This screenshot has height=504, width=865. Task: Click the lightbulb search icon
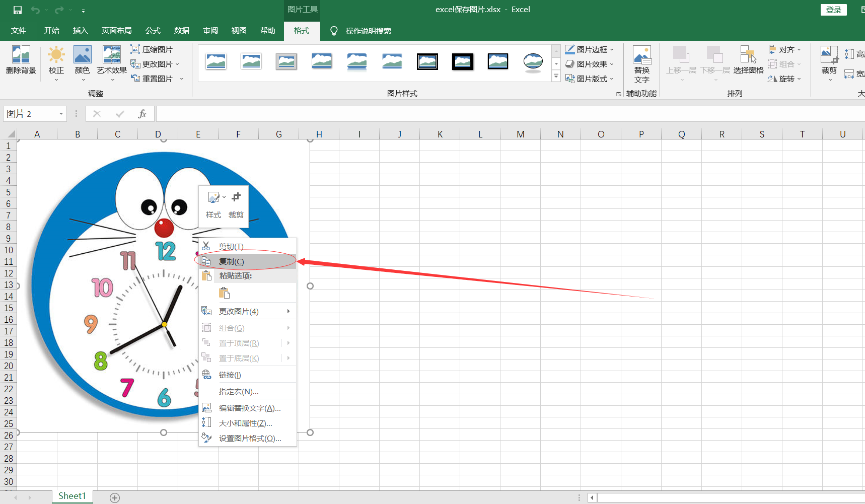pyautogui.click(x=333, y=31)
